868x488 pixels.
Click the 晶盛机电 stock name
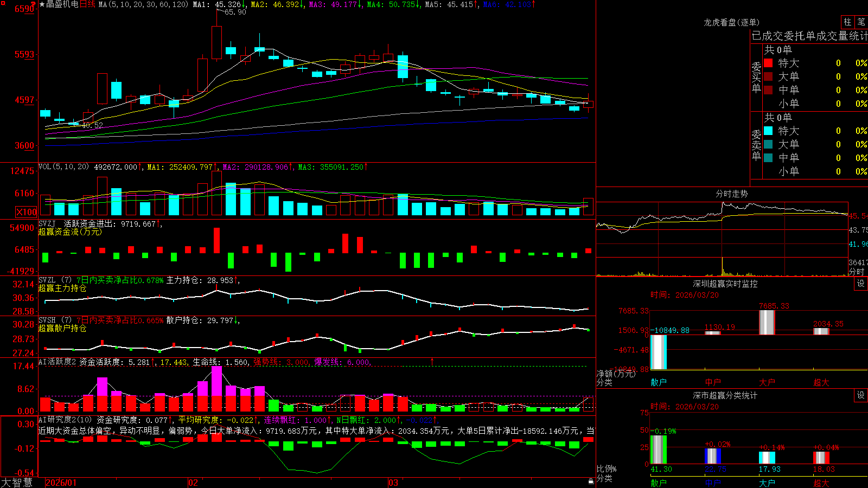click(x=62, y=4)
